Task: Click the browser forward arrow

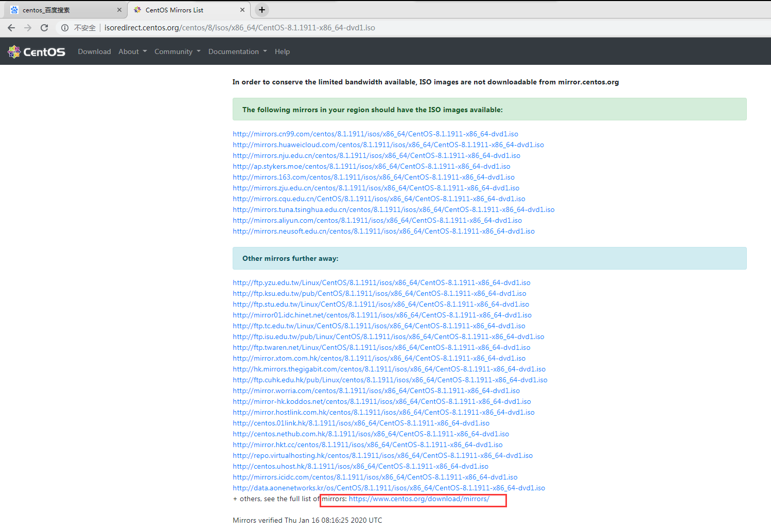Action: 28,28
